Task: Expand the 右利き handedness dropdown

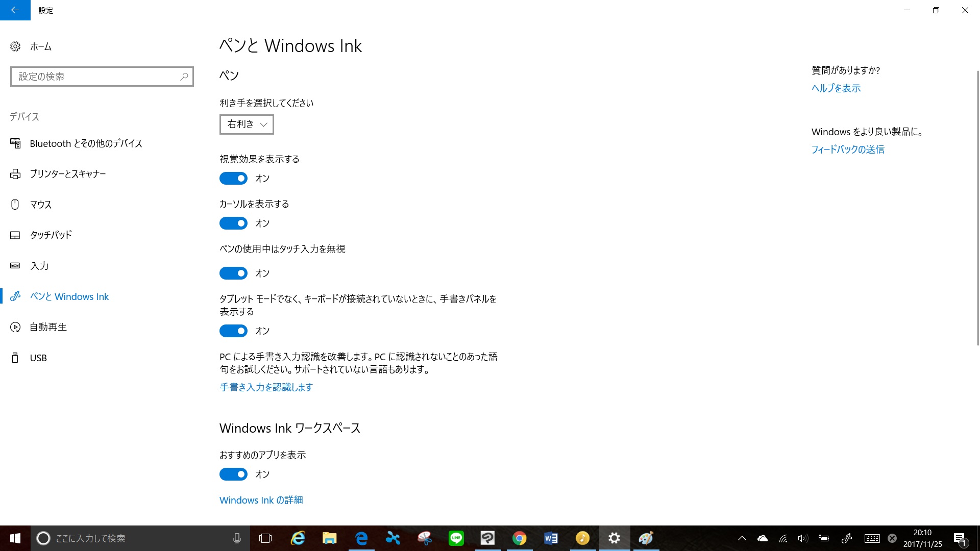Action: pyautogui.click(x=247, y=124)
